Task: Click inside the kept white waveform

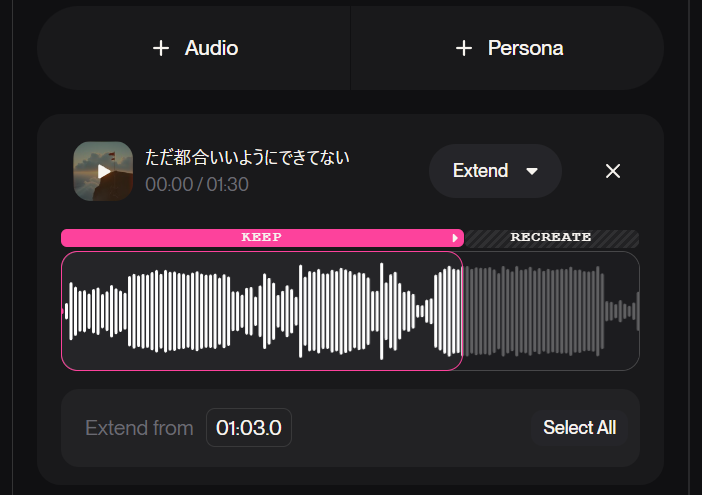Action: coord(260,311)
